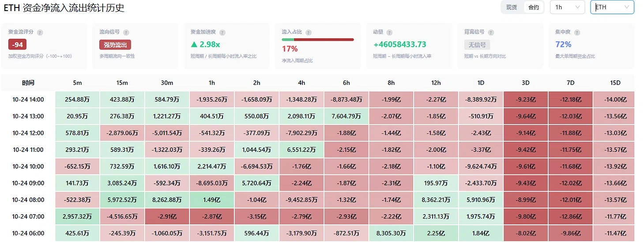Click the 2,957.32万 cell

pos(77,216)
